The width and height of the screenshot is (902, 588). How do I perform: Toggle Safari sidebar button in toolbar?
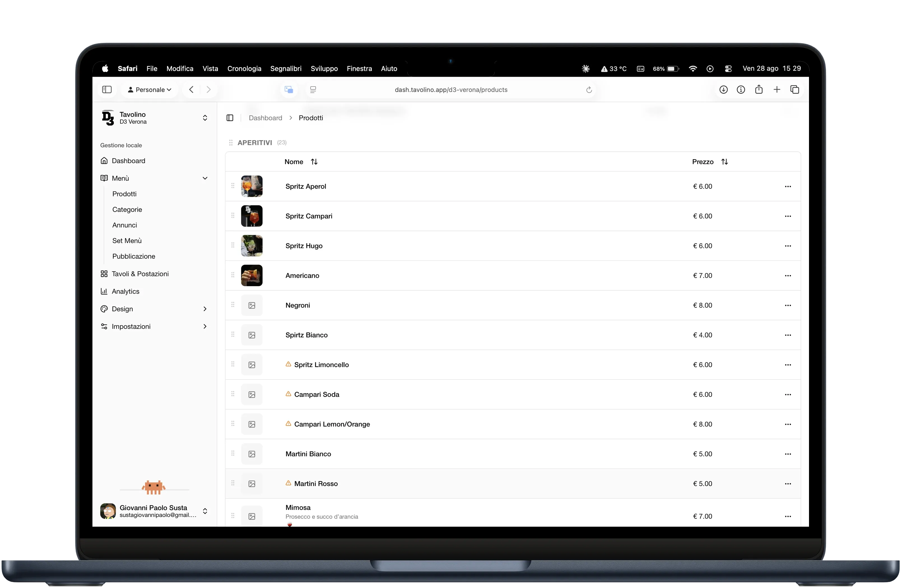pos(107,90)
